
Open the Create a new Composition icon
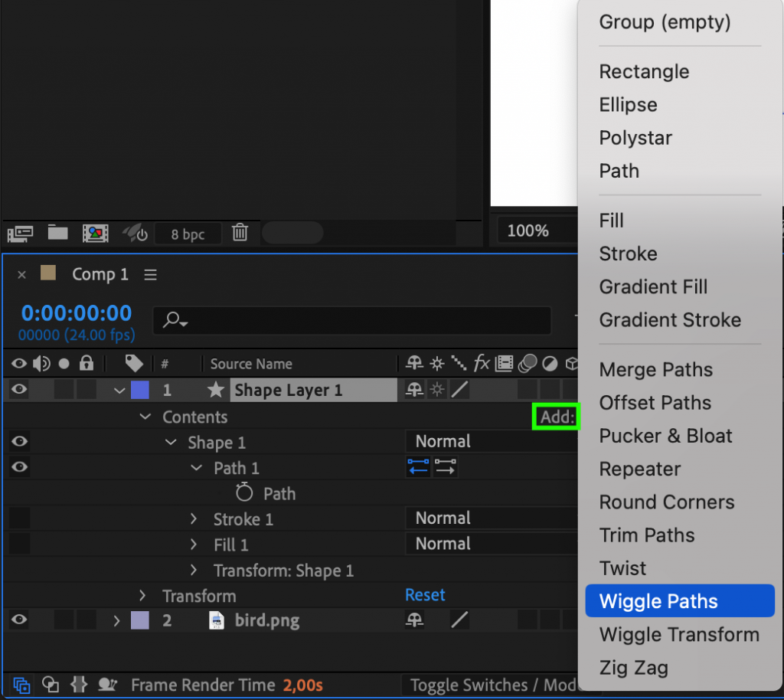coord(95,233)
